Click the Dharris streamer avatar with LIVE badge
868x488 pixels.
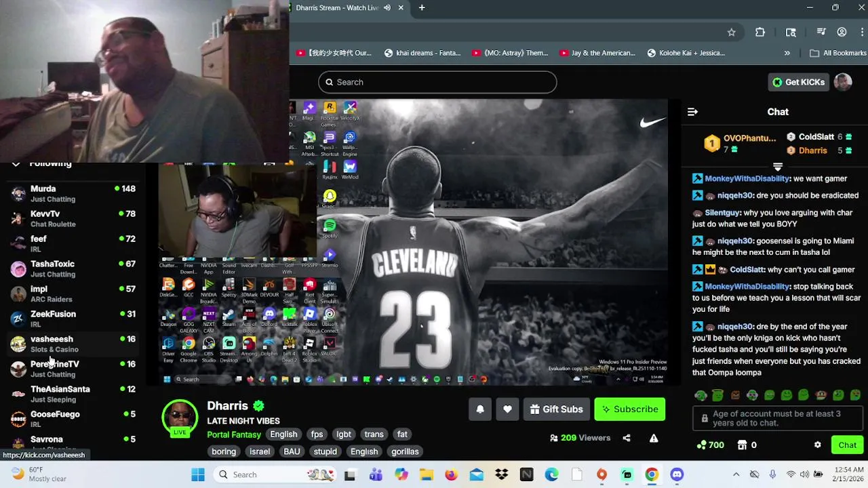pyautogui.click(x=180, y=418)
